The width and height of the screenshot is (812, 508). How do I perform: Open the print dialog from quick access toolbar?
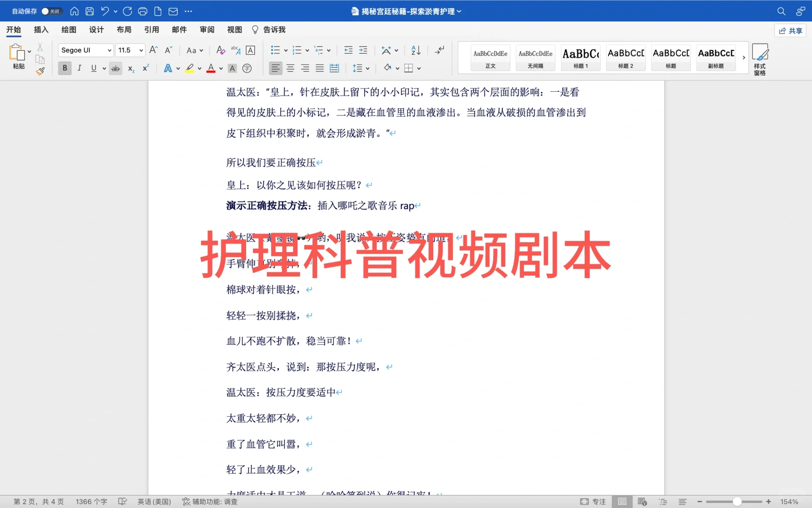[142, 11]
